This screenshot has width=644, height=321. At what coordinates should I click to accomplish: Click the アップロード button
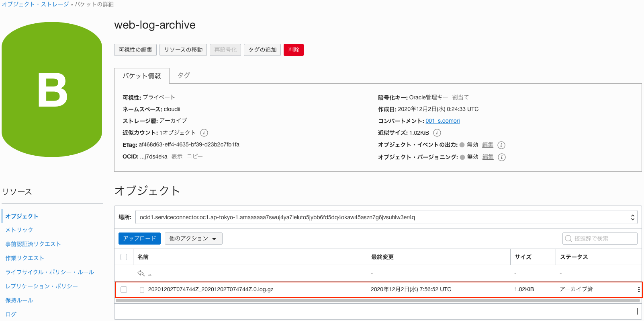pos(139,239)
